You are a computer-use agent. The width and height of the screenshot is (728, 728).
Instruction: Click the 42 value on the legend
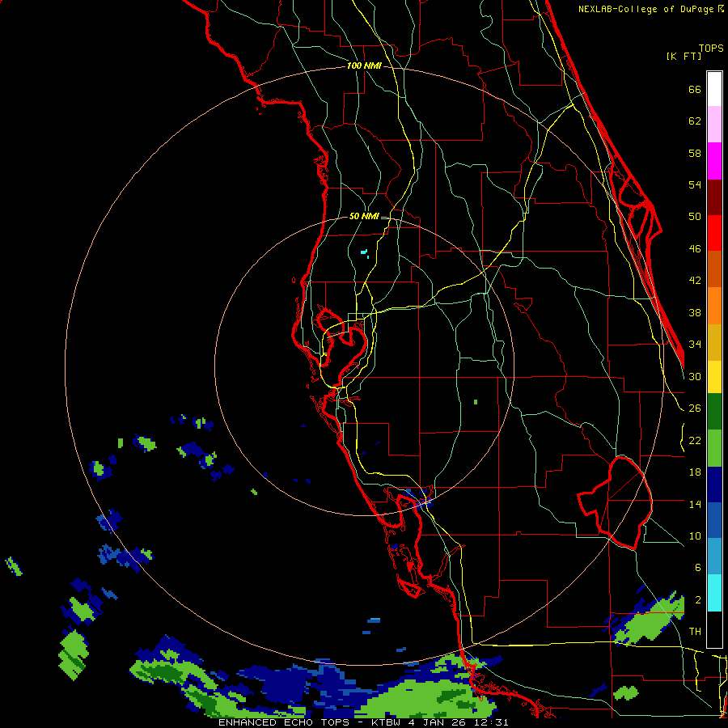click(x=695, y=281)
